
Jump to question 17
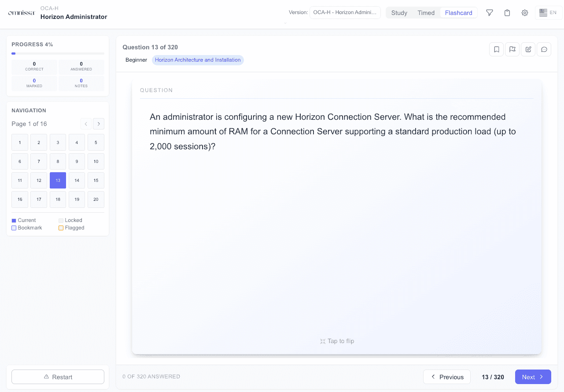click(x=39, y=199)
